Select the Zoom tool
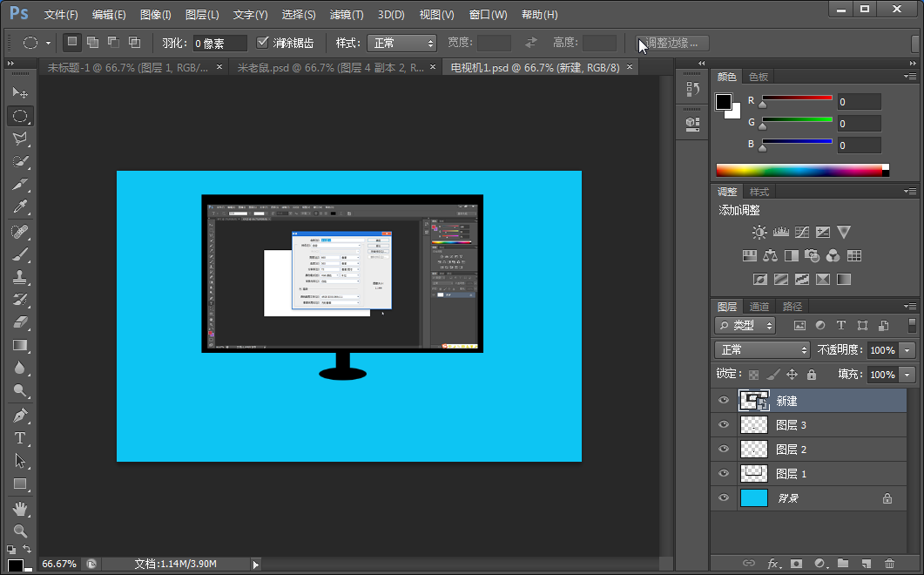 [x=20, y=531]
